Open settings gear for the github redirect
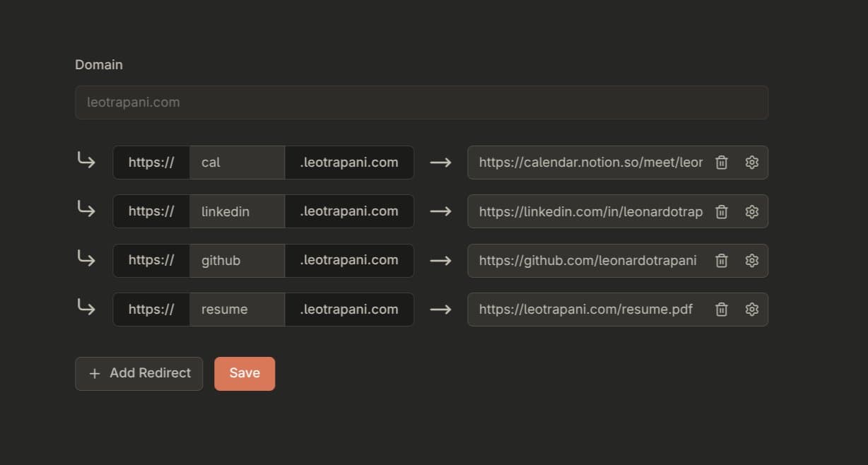Image resolution: width=868 pixels, height=465 pixels. click(751, 260)
